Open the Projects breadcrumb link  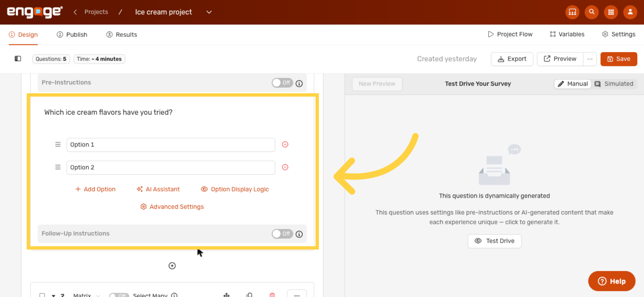pyautogui.click(x=96, y=12)
